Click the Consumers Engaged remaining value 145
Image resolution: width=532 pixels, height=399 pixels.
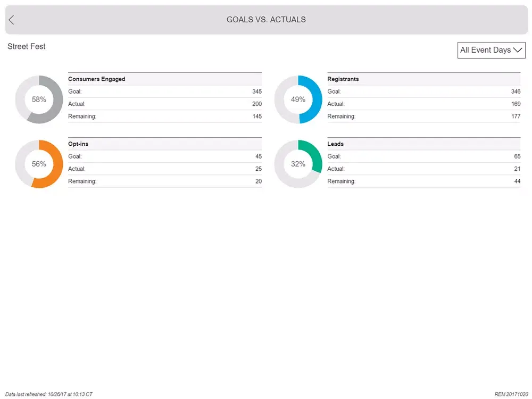pyautogui.click(x=256, y=117)
